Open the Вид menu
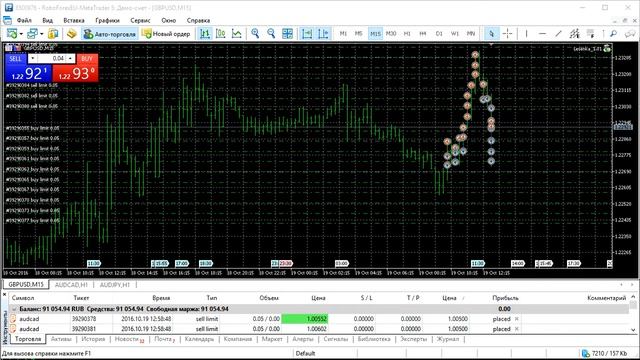640x360 pixels. 47,20
